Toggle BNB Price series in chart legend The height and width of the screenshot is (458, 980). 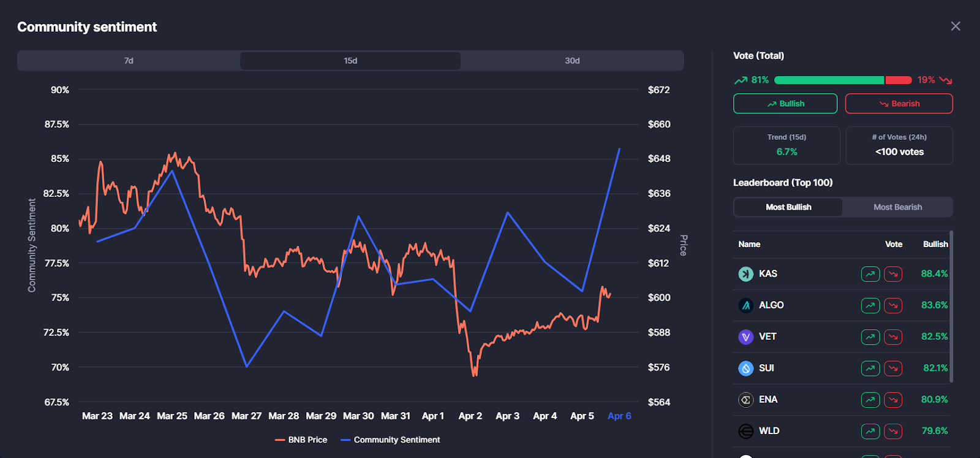click(301, 440)
